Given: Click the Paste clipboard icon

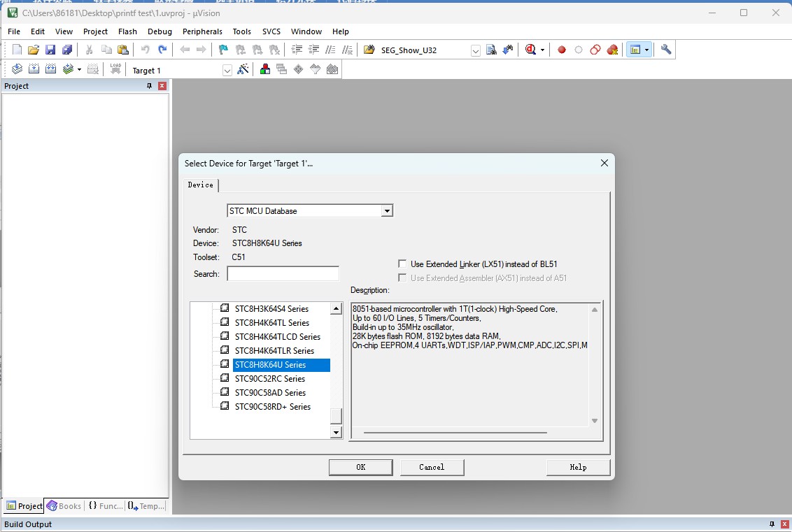Looking at the screenshot, I should point(122,50).
